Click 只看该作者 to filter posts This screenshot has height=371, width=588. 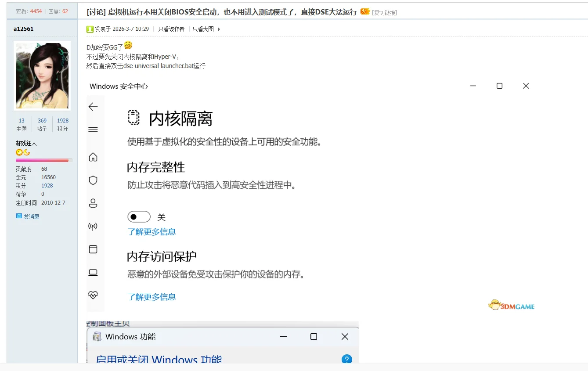pyautogui.click(x=171, y=29)
